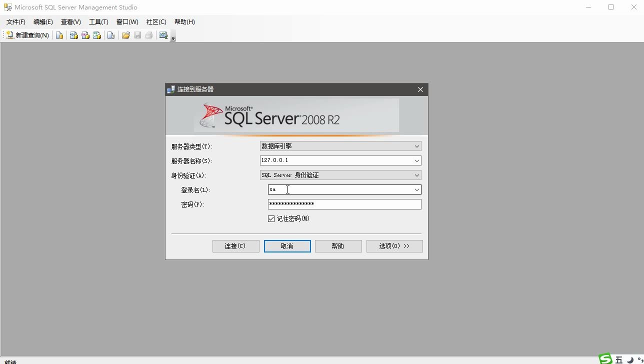Toggle the 记住密码 checkbox
The width and height of the screenshot is (644, 364).
(x=271, y=218)
